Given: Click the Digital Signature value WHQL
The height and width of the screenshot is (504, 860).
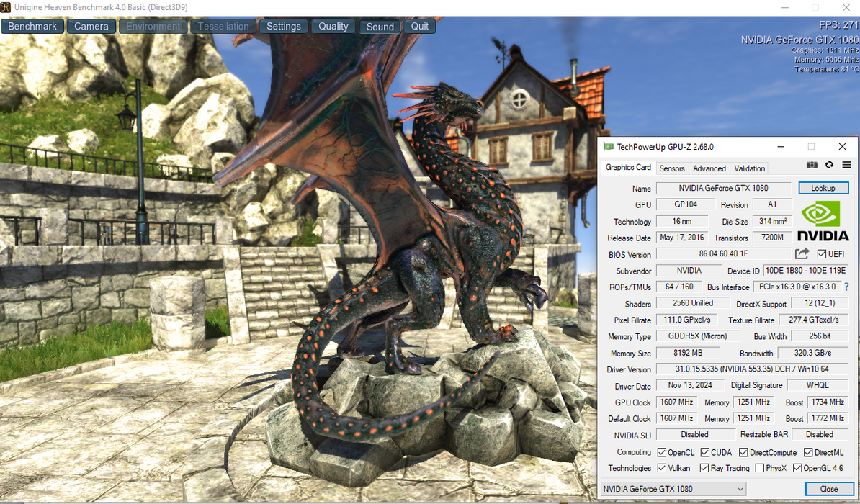Looking at the screenshot, I should tap(818, 385).
